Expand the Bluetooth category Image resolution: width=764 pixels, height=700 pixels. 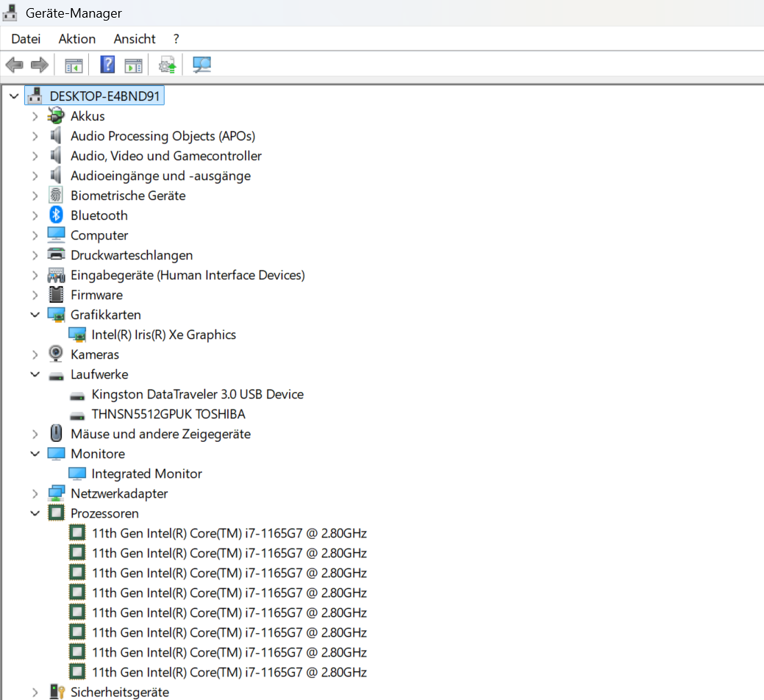(35, 215)
